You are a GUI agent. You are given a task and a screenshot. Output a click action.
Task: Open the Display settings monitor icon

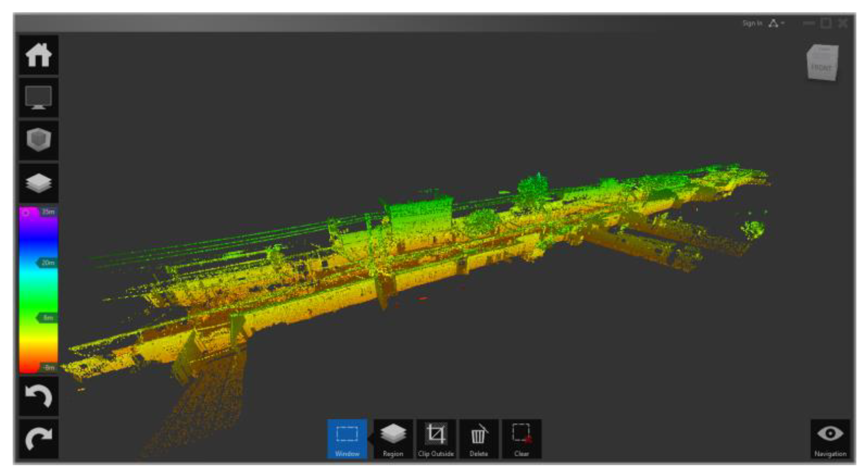click(x=38, y=97)
